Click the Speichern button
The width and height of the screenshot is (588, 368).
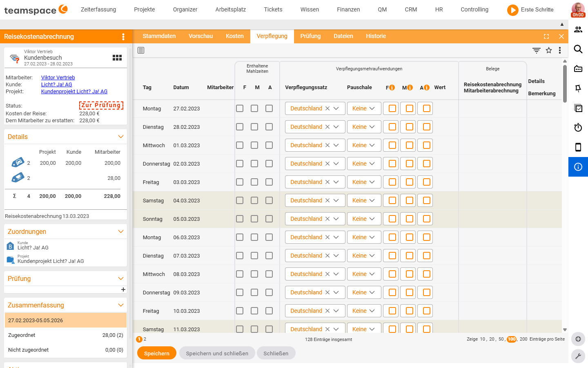point(157,353)
